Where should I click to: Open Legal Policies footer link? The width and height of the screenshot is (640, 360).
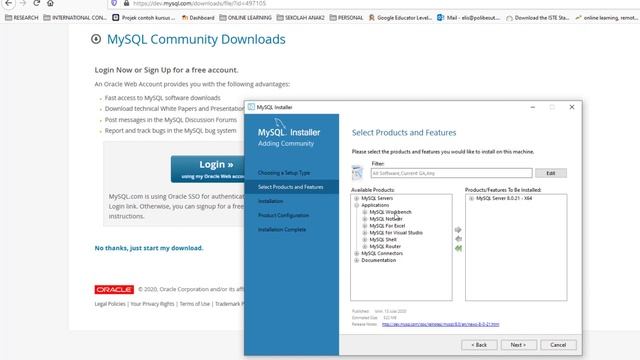[x=110, y=304]
